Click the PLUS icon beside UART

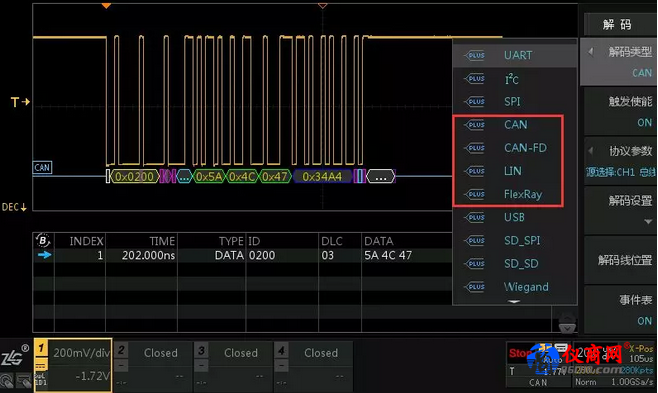[x=475, y=55]
